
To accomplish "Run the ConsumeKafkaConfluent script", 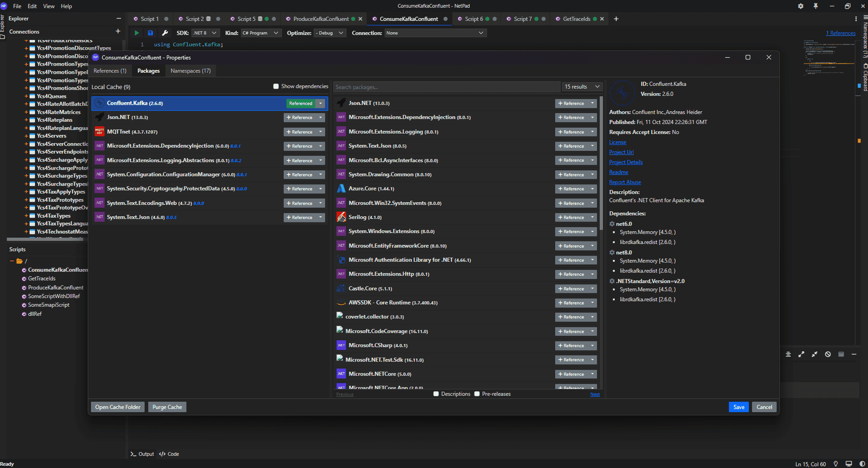I will click(136, 33).
